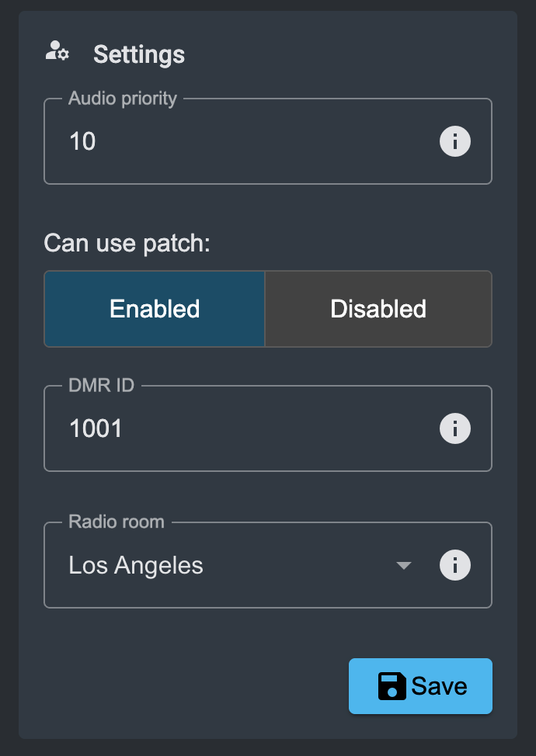The height and width of the screenshot is (756, 536).
Task: Focus the Audio priority input field
Action: pos(249,142)
